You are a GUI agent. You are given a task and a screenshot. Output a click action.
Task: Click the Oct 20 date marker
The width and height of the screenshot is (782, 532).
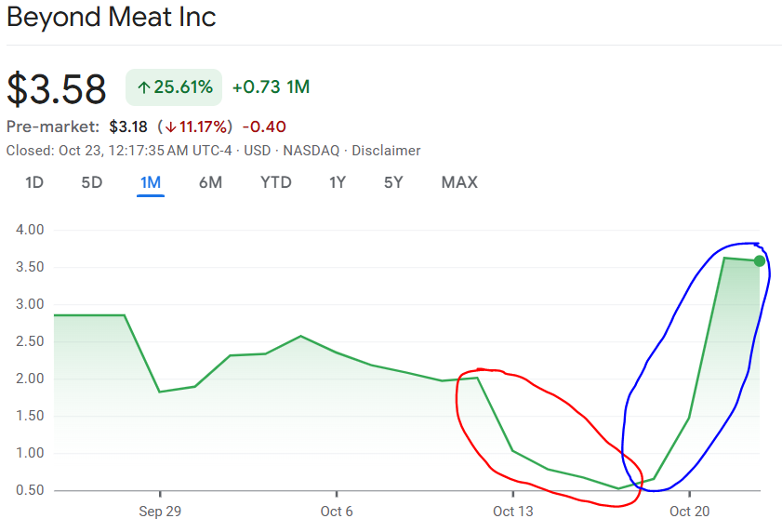689,511
